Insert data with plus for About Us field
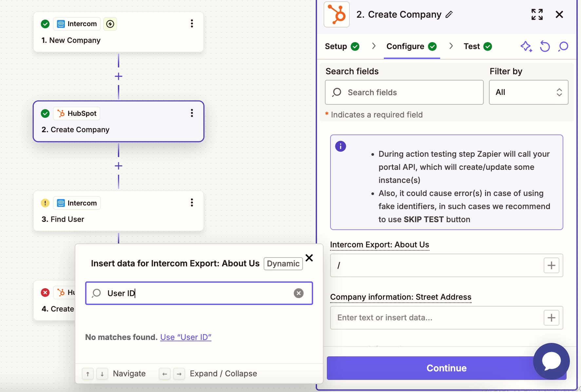The width and height of the screenshot is (581, 392). point(552,265)
